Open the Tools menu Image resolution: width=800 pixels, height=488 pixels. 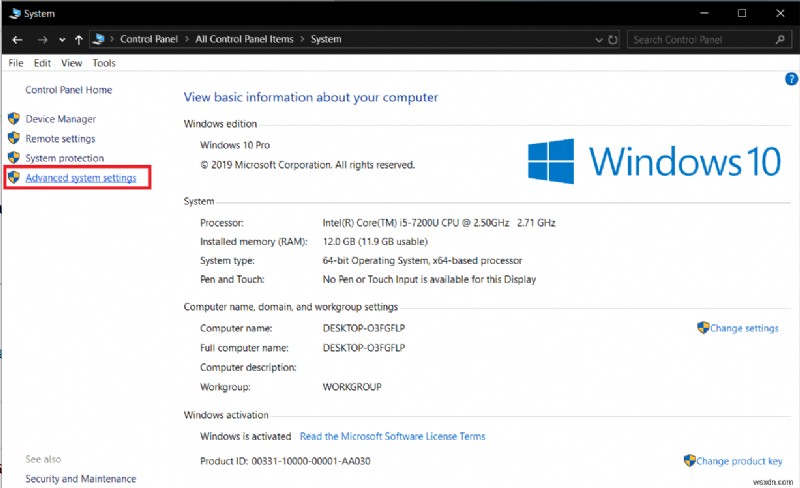[x=104, y=63]
